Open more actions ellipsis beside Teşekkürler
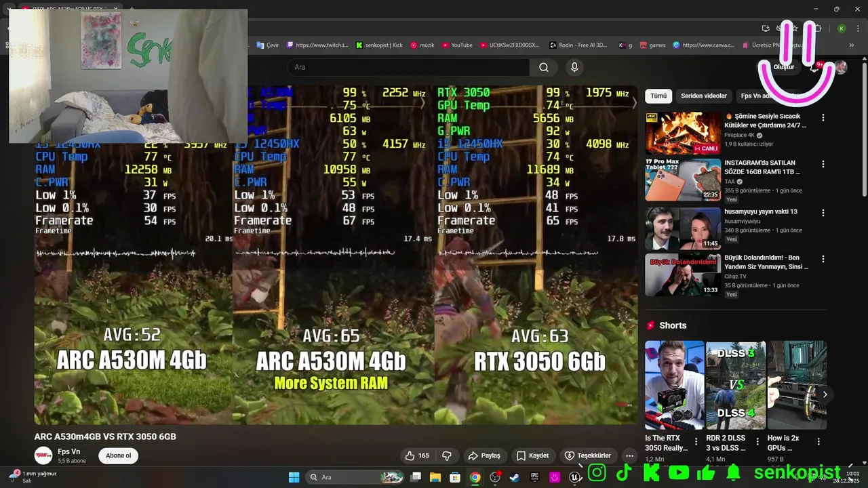The height and width of the screenshot is (488, 868). [629, 455]
